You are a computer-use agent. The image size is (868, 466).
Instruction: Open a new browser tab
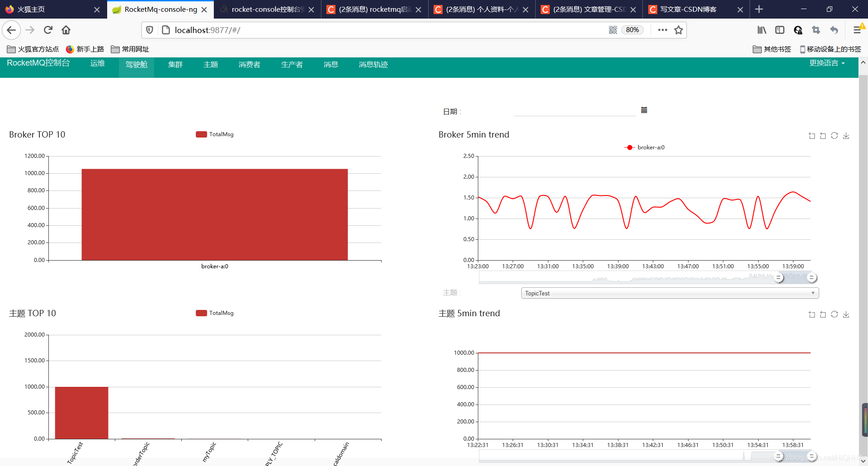point(759,9)
